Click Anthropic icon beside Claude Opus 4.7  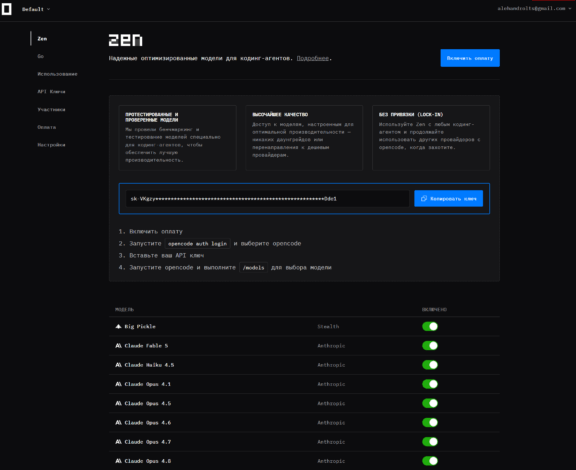coord(118,442)
